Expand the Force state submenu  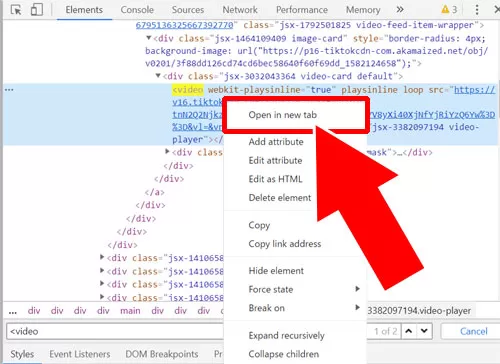pyautogui.click(x=295, y=289)
